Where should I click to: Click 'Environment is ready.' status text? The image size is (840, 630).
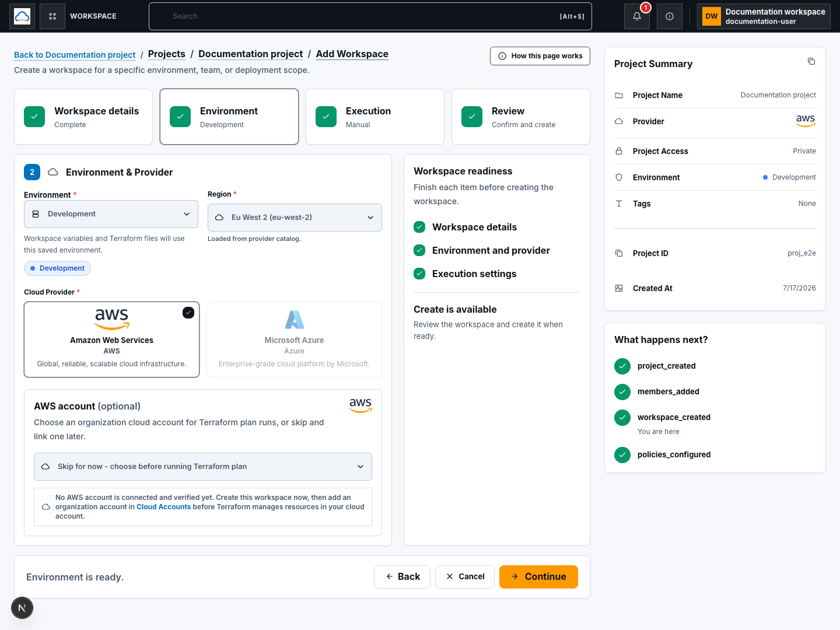75,577
